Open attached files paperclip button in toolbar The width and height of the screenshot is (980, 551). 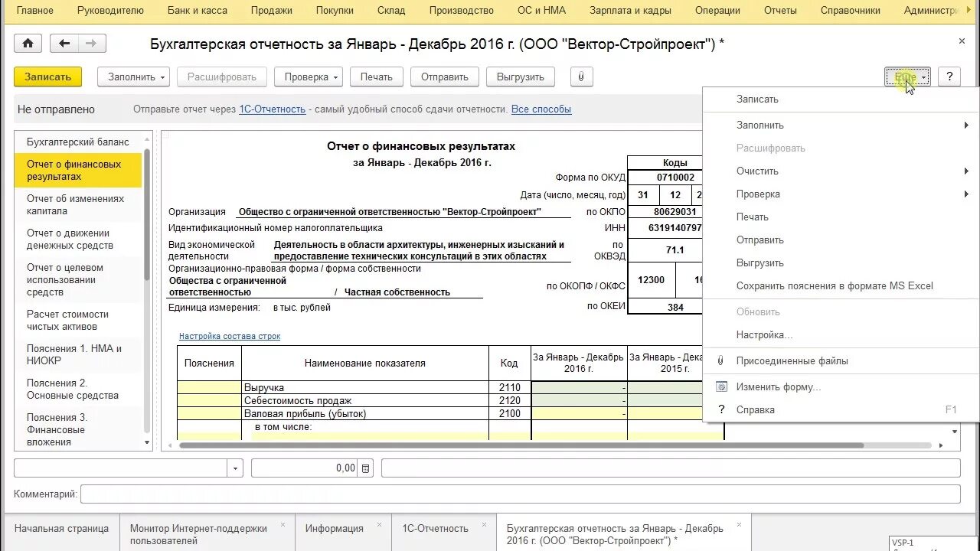[x=581, y=77]
